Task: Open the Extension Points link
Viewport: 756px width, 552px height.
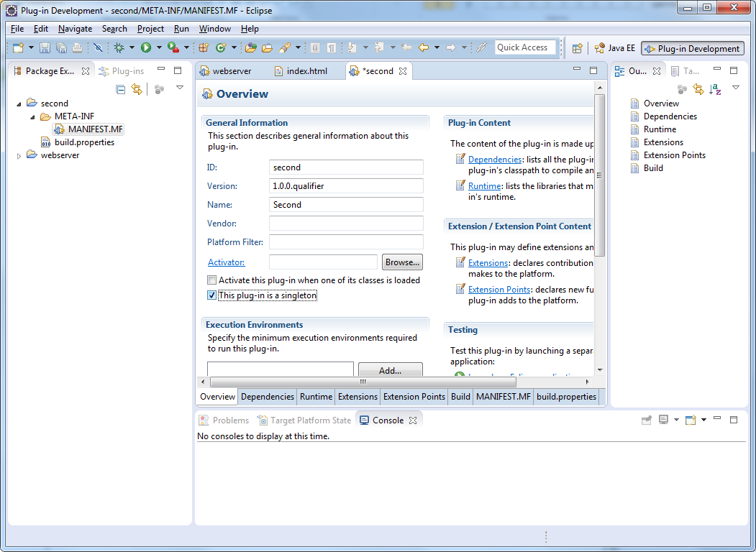Action: tap(499, 290)
